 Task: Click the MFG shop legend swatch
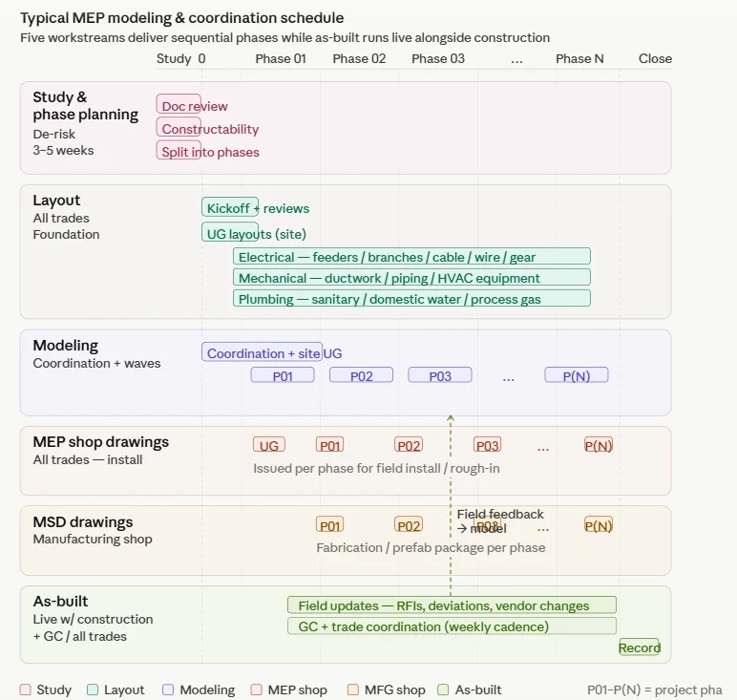pos(352,689)
